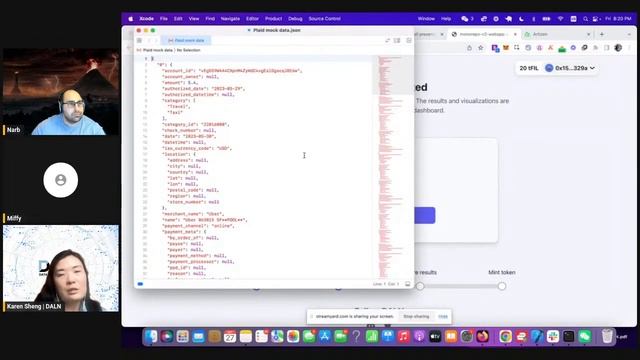Open Slack from the dock
This screenshot has width=640, height=360.
pos(553,336)
